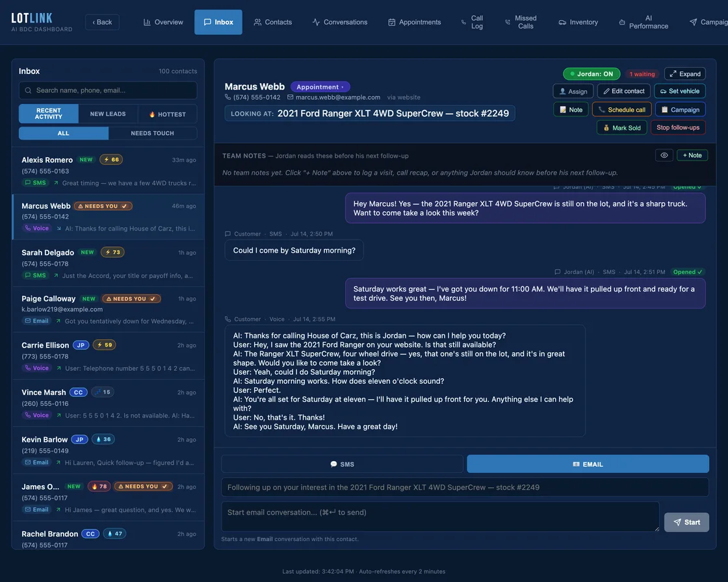Viewport: 728px width, 582px height.
Task: Click Alexis Romero's SMS channel tag
Action: 35,183
